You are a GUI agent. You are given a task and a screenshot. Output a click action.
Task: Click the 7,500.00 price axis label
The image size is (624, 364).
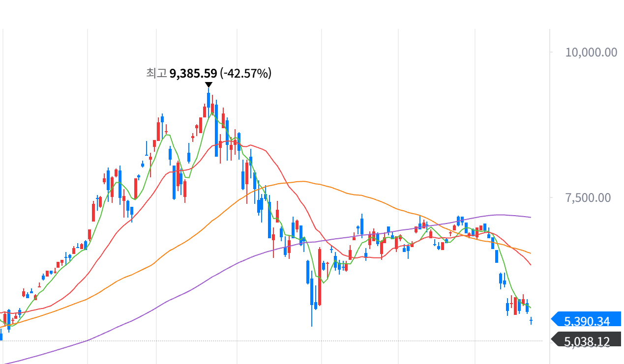pyautogui.click(x=588, y=197)
